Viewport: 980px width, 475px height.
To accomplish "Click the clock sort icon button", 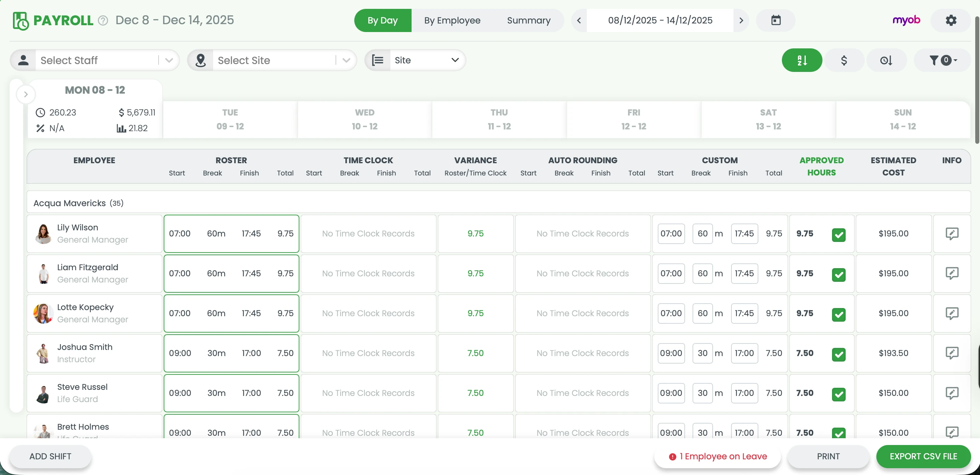I will 886,60.
